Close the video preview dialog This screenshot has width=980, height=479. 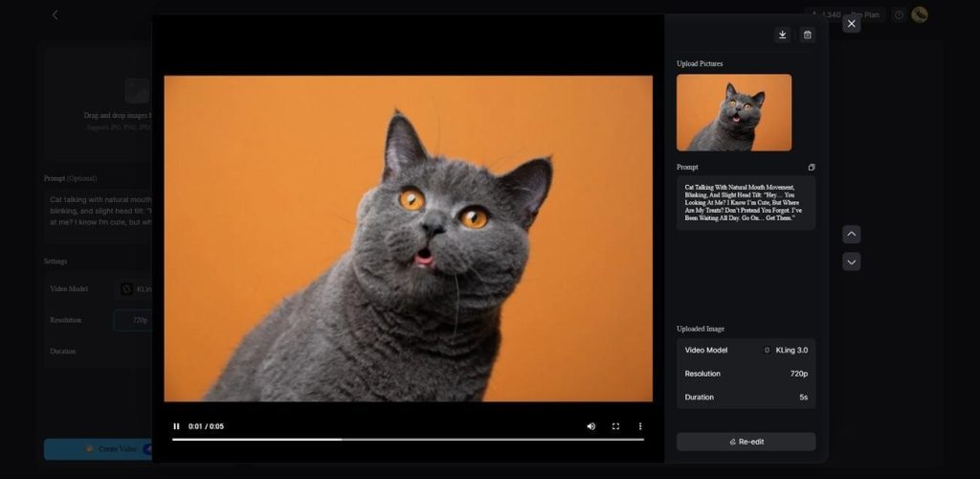click(851, 24)
